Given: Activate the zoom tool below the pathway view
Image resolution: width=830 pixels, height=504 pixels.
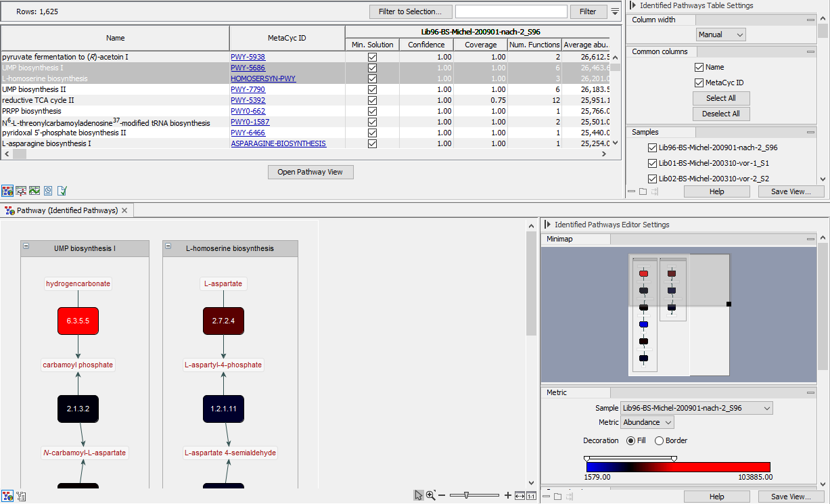Looking at the screenshot, I should point(430,495).
